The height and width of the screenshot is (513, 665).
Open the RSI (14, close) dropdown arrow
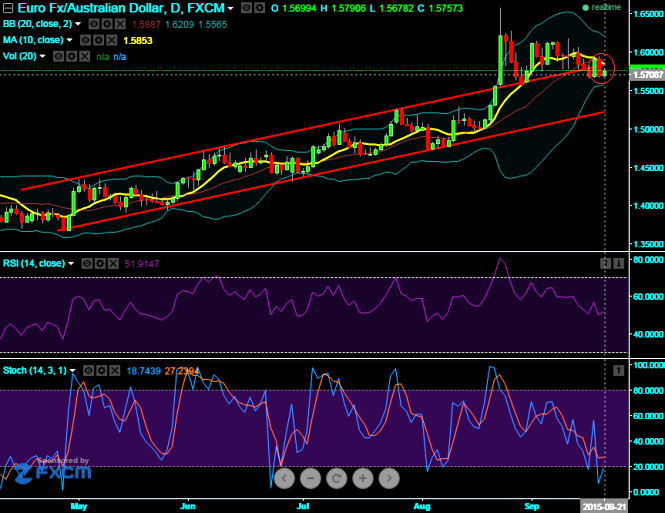71,264
